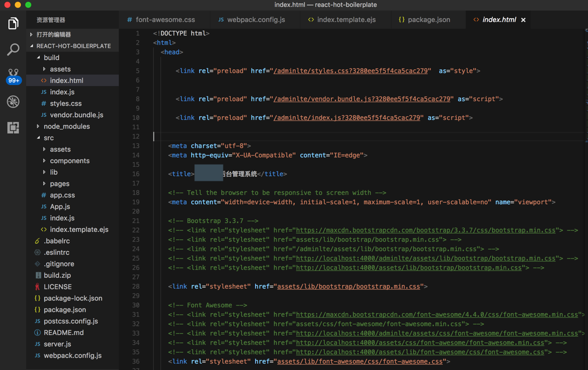Open the Debug view icon
The height and width of the screenshot is (370, 588).
13,102
